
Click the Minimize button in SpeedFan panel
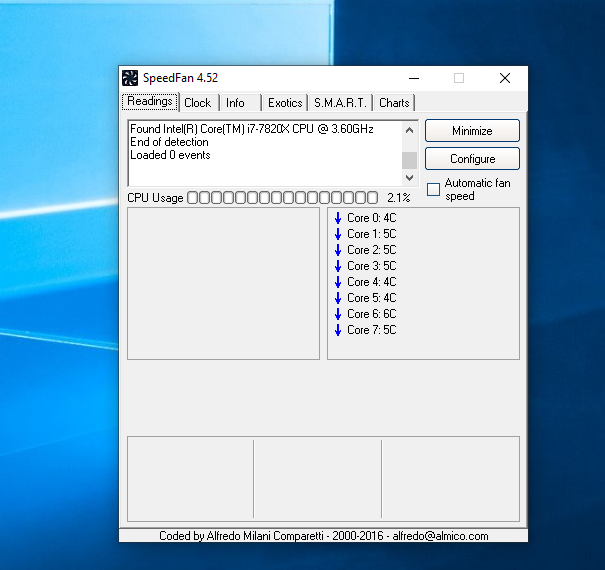[472, 131]
